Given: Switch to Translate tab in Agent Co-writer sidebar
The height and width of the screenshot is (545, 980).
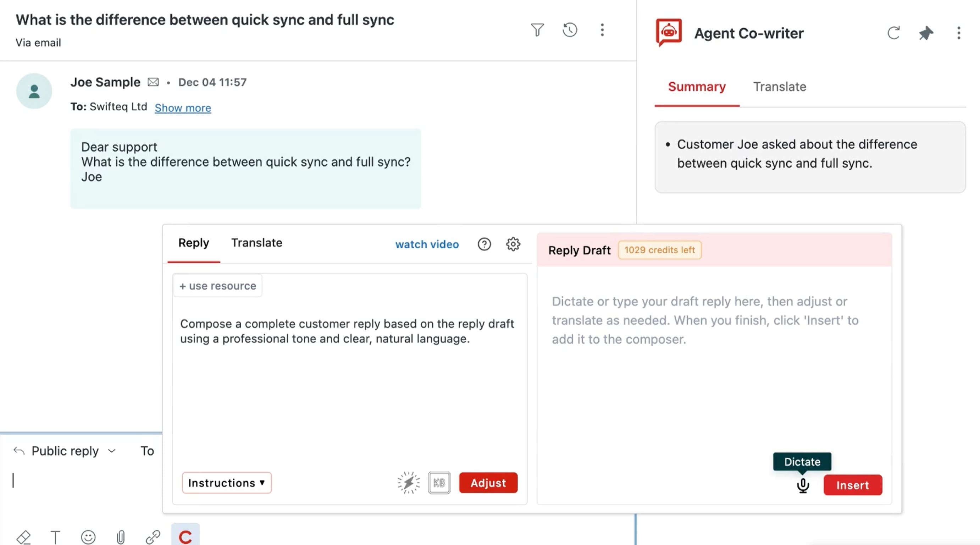Looking at the screenshot, I should pyautogui.click(x=780, y=87).
